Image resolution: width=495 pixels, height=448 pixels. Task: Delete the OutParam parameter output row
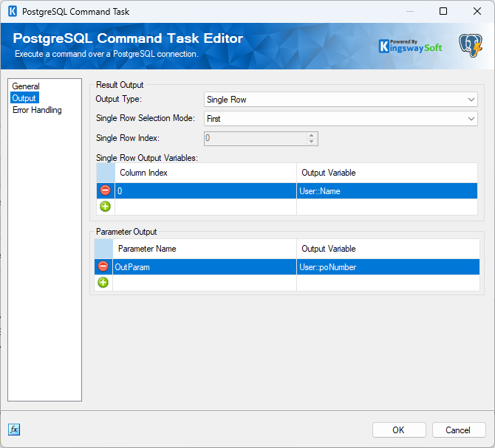[103, 266]
